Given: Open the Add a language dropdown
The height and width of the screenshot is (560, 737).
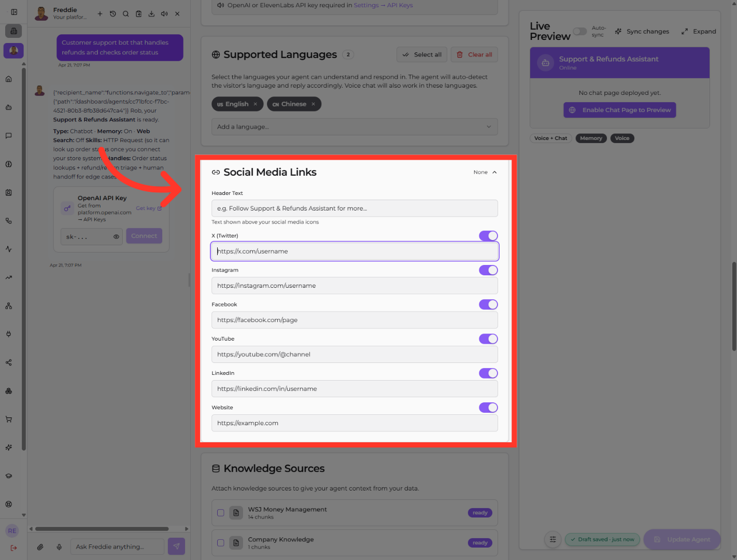Looking at the screenshot, I should pyautogui.click(x=355, y=127).
